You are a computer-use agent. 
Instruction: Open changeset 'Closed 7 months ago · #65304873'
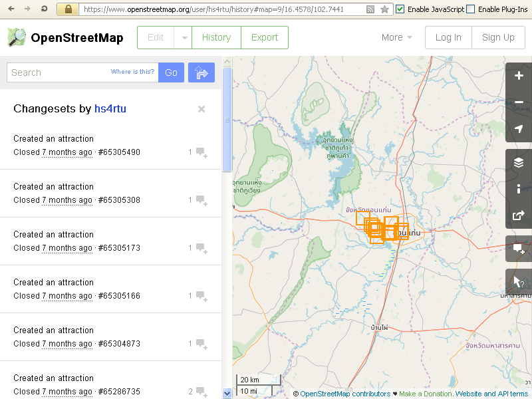(x=76, y=344)
